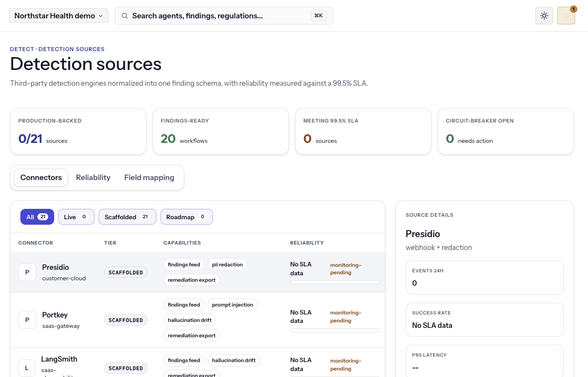Screen dimensions: 588x377
Task: Click the Events 24h card
Action: tap(485, 277)
